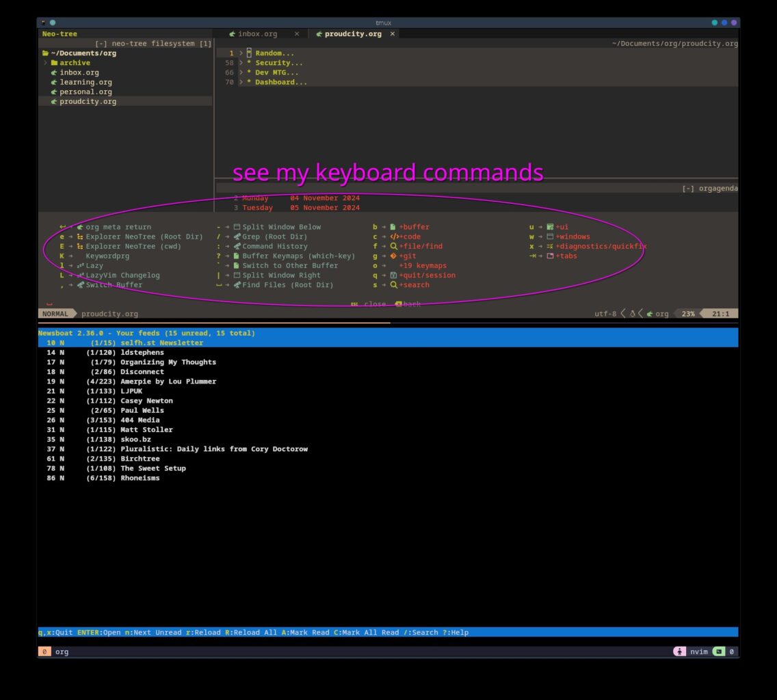This screenshot has height=700, width=777.
Task: Unfold the Dev MTG heading
Action: pyautogui.click(x=241, y=72)
